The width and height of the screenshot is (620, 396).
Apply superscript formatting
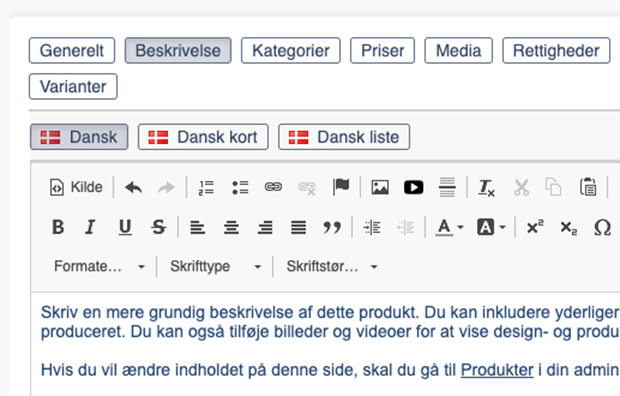pos(535,227)
